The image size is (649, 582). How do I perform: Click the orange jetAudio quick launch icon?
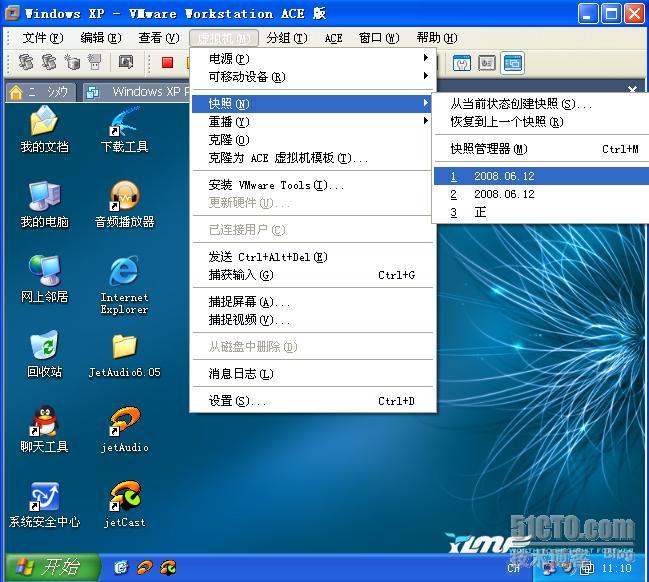tap(145, 567)
